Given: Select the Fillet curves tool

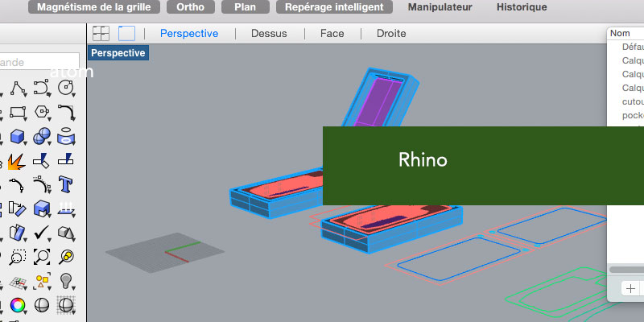Looking at the screenshot, I should click(x=66, y=112).
